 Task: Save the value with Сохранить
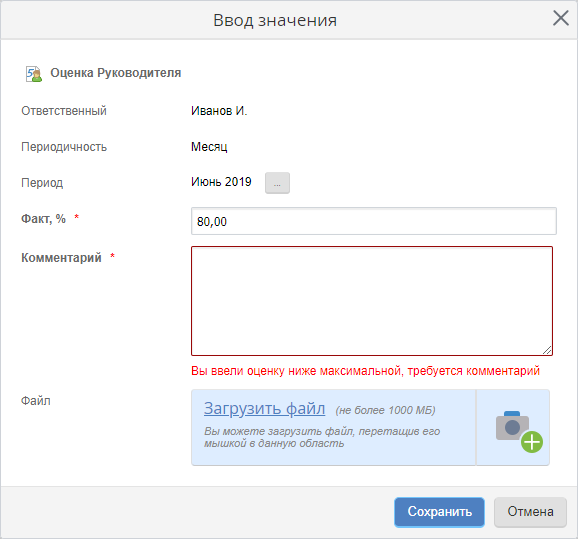(x=439, y=512)
